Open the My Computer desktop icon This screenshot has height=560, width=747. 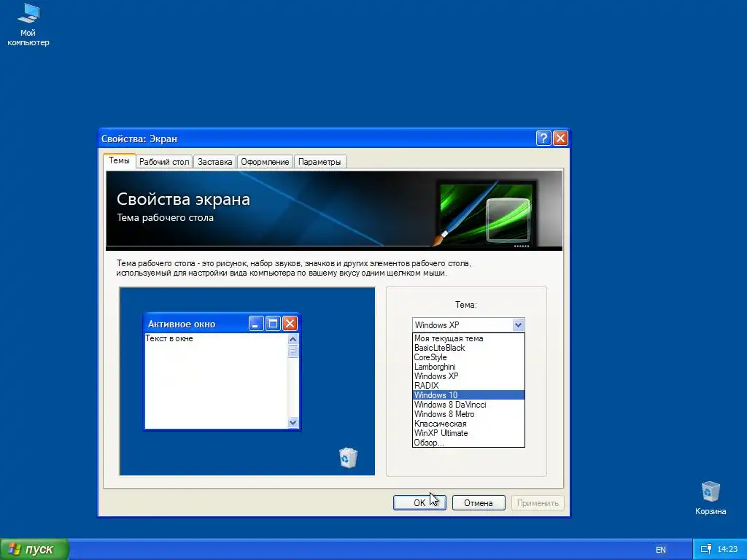point(28,25)
